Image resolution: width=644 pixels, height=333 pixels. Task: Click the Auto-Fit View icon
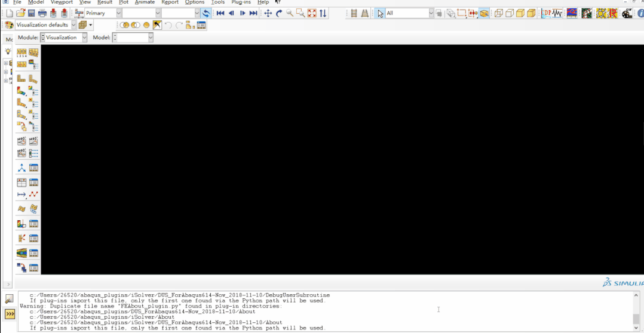point(312,13)
